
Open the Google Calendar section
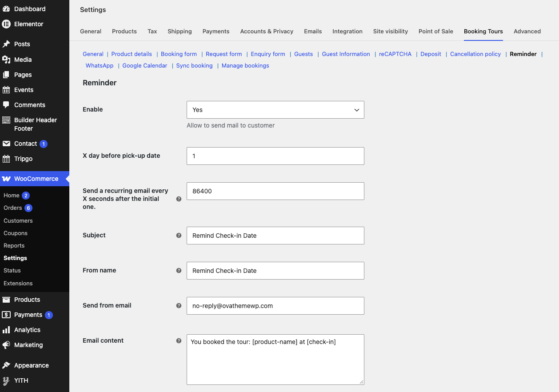145,66
